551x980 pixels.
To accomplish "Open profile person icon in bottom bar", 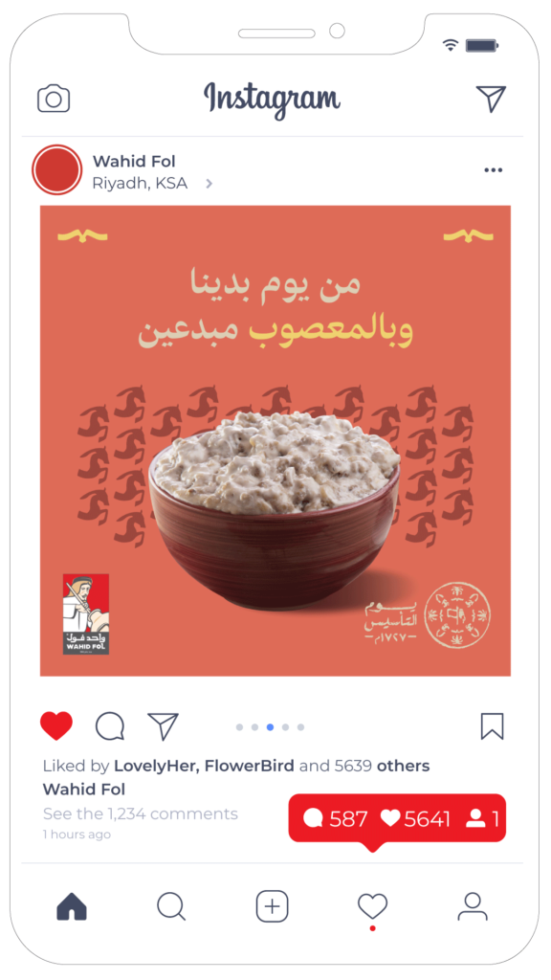I will [473, 906].
